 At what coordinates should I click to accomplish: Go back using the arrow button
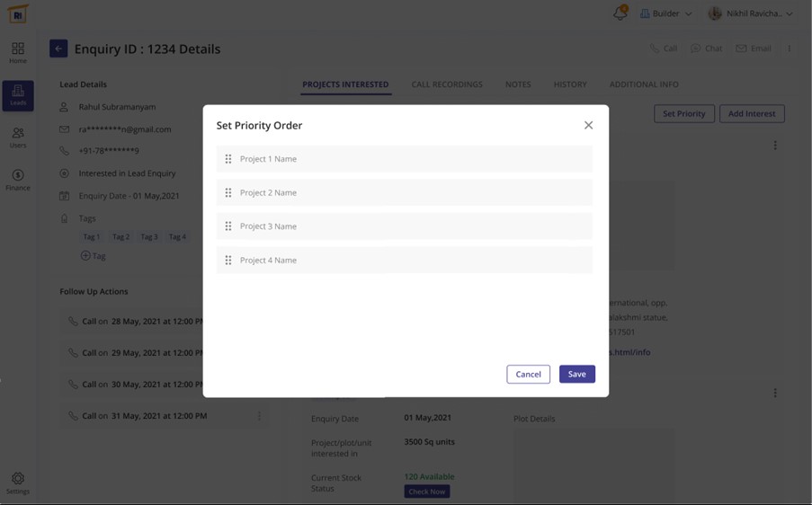click(x=58, y=49)
